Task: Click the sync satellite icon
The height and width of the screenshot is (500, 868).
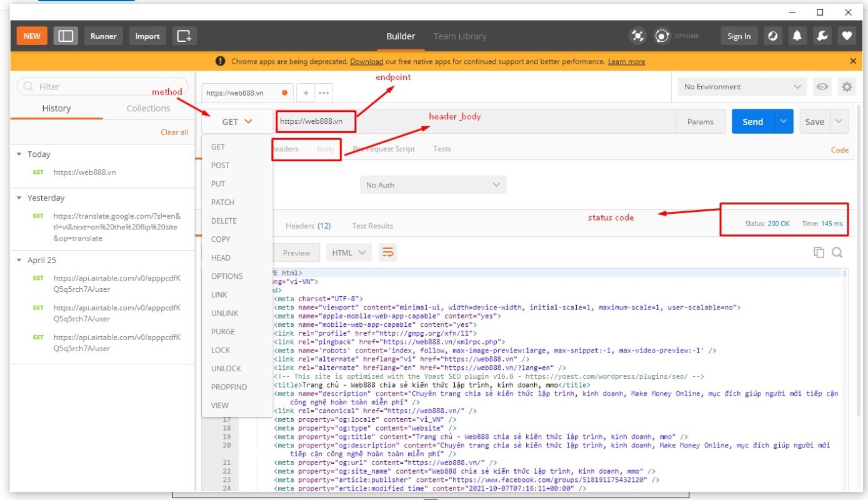Action: point(637,36)
